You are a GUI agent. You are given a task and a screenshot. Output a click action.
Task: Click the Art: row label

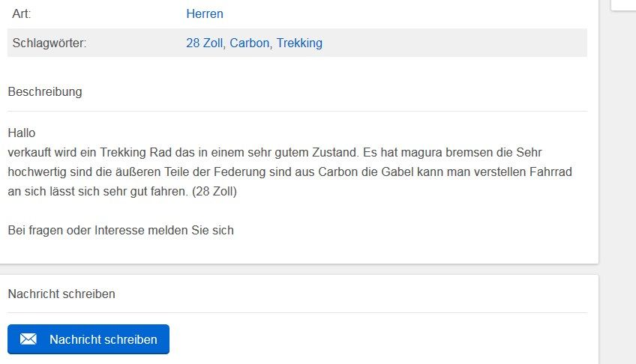(22, 14)
